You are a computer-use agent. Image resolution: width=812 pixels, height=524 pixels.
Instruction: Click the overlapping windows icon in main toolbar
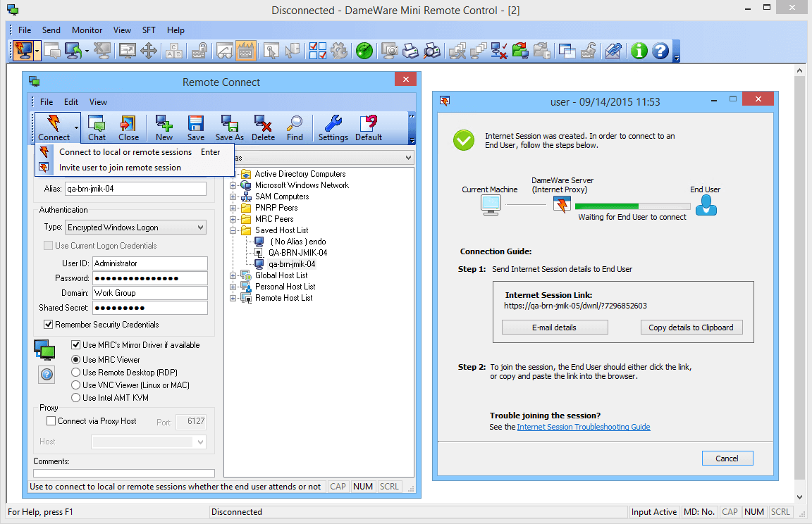point(567,51)
